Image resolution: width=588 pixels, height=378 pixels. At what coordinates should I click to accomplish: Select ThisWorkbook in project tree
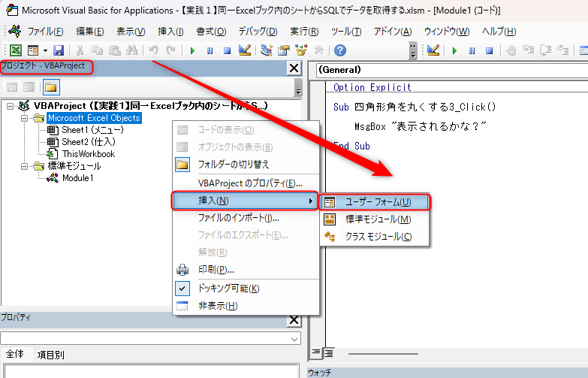[x=89, y=154]
